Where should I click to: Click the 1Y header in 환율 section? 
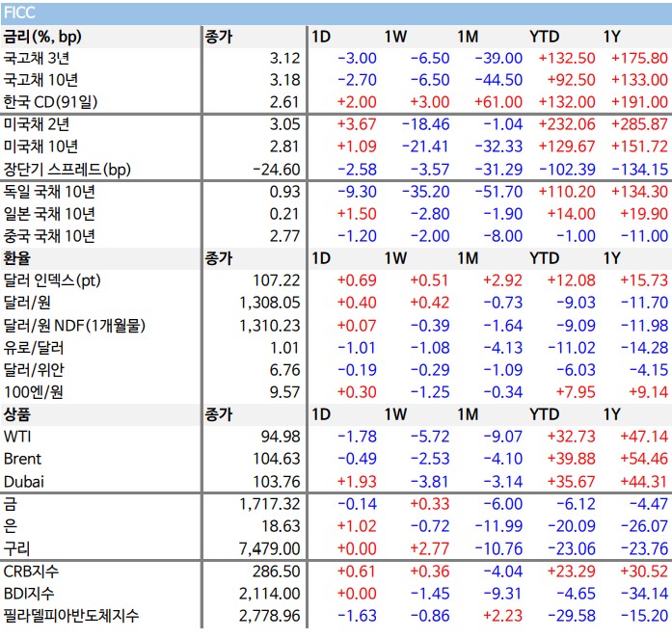tap(611, 258)
